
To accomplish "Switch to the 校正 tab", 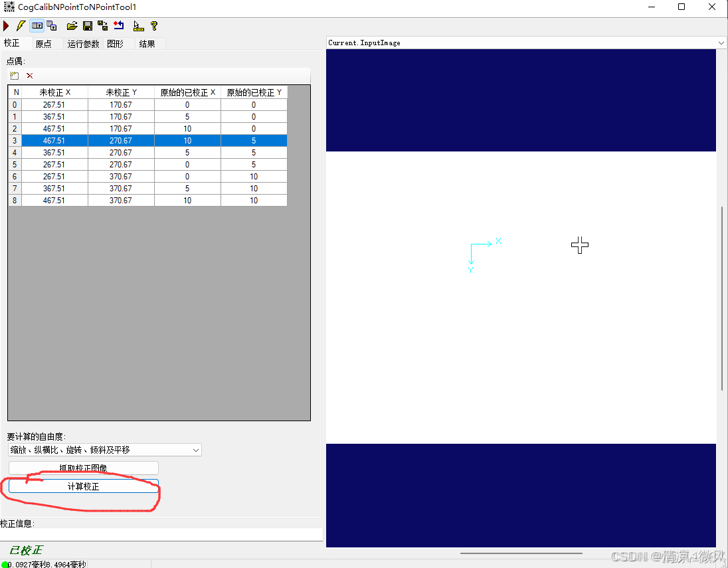I will [11, 43].
